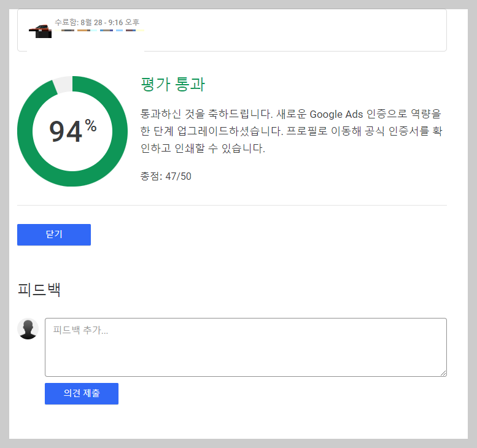Viewport: 477px width, 448px height.
Task: Click the profile thumbnail near 수료함 date
Action: point(41,31)
